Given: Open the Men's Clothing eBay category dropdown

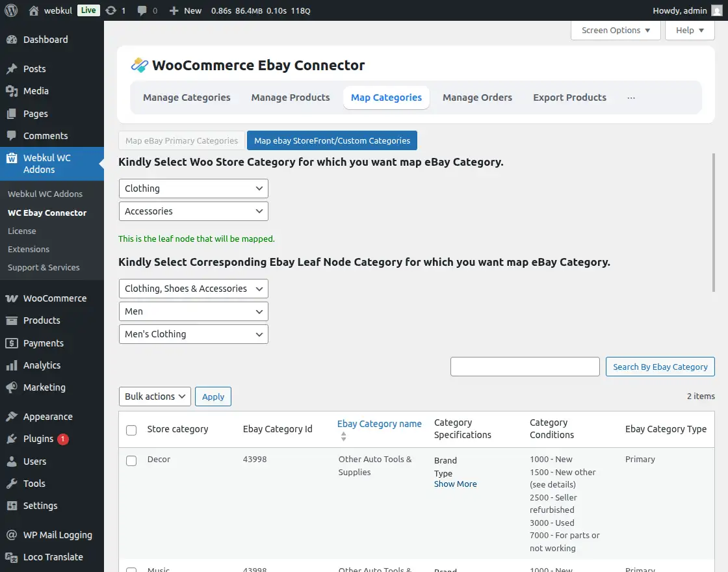Looking at the screenshot, I should point(194,334).
